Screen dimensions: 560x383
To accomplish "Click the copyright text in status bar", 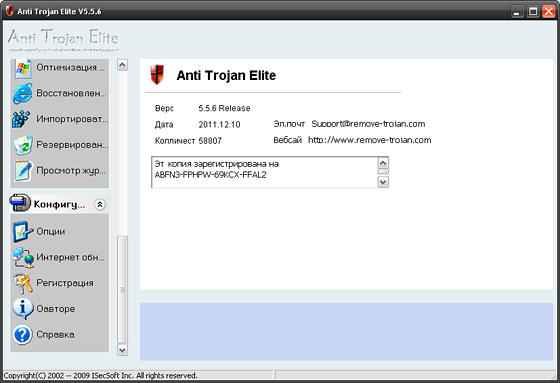I will 100,375.
